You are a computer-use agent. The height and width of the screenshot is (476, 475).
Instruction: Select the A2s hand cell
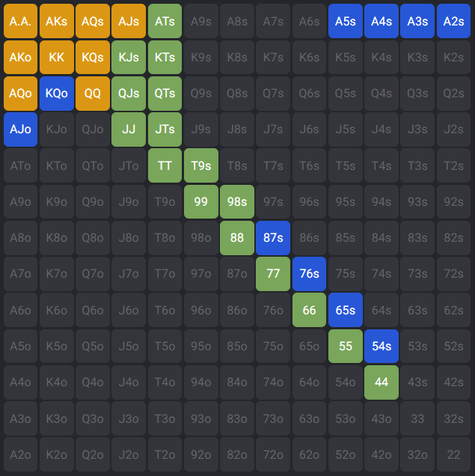click(x=453, y=21)
